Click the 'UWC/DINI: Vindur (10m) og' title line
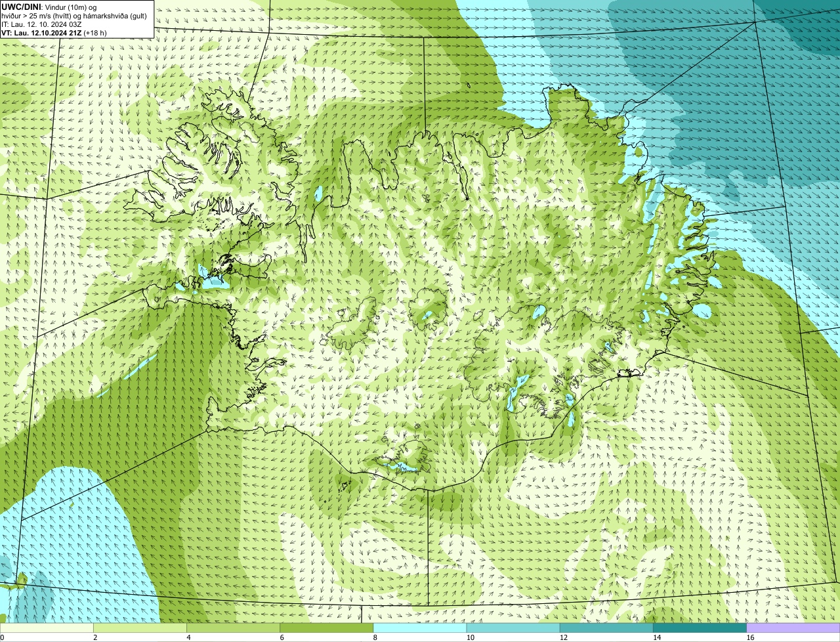The width and height of the screenshot is (840, 642). 49,7
